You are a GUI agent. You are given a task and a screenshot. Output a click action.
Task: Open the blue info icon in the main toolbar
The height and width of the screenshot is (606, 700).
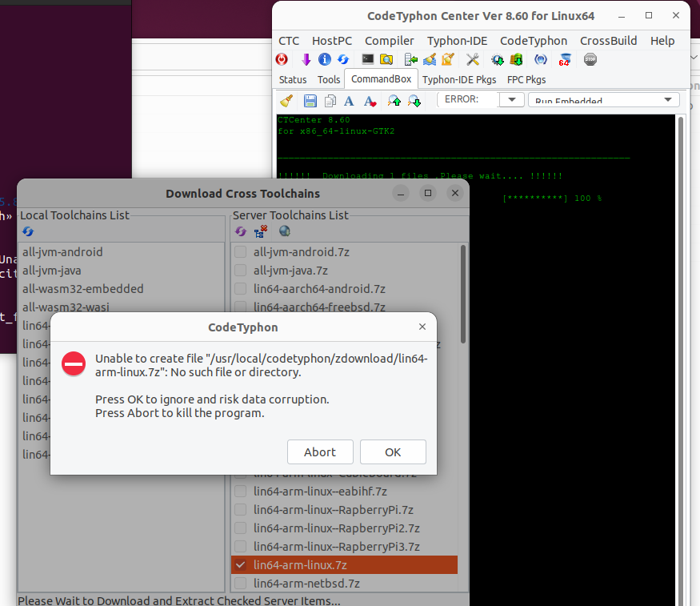(x=325, y=59)
